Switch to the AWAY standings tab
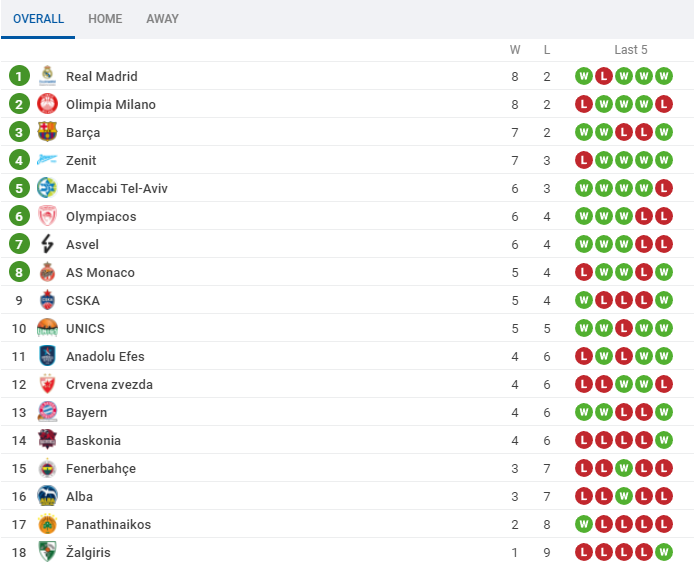Screen dimensions: 696x572 pos(163,19)
